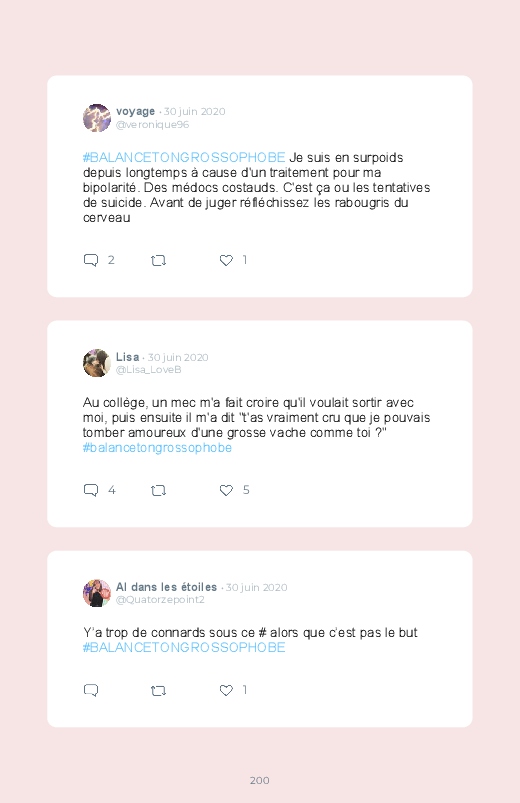Like voyage's tweet with the heart icon
Screen dimensions: 520x803
point(226,260)
